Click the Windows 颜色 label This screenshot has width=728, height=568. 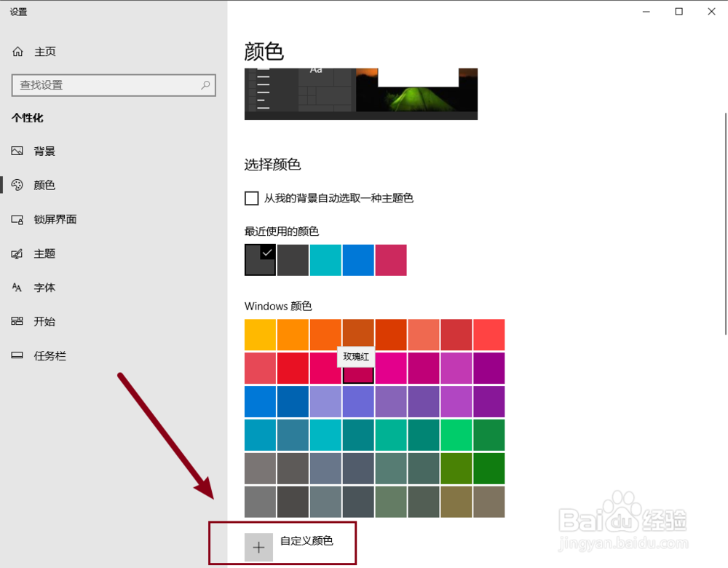point(278,306)
